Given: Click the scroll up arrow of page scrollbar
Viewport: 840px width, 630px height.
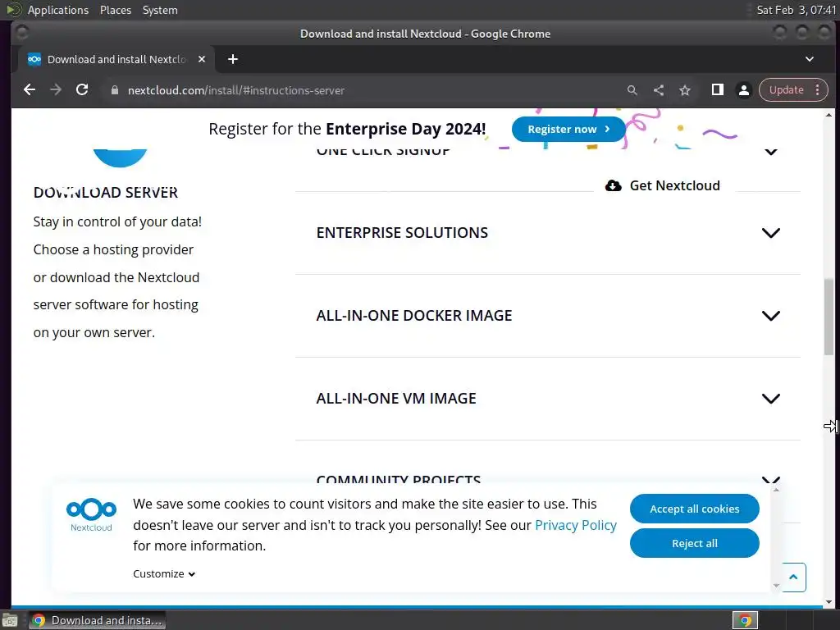Looking at the screenshot, I should (829, 115).
